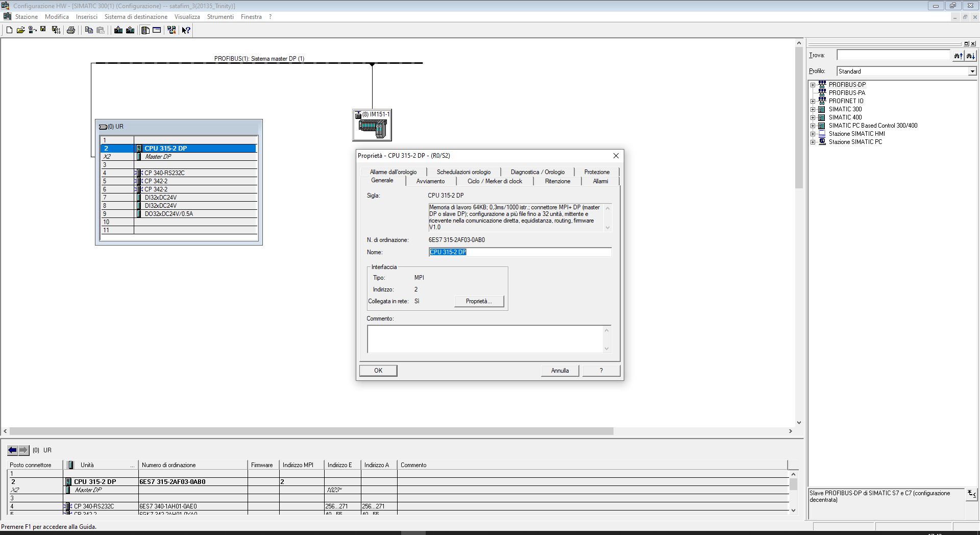Open the Profilo Standard dropdown
The height and width of the screenshot is (535, 980).
point(972,71)
